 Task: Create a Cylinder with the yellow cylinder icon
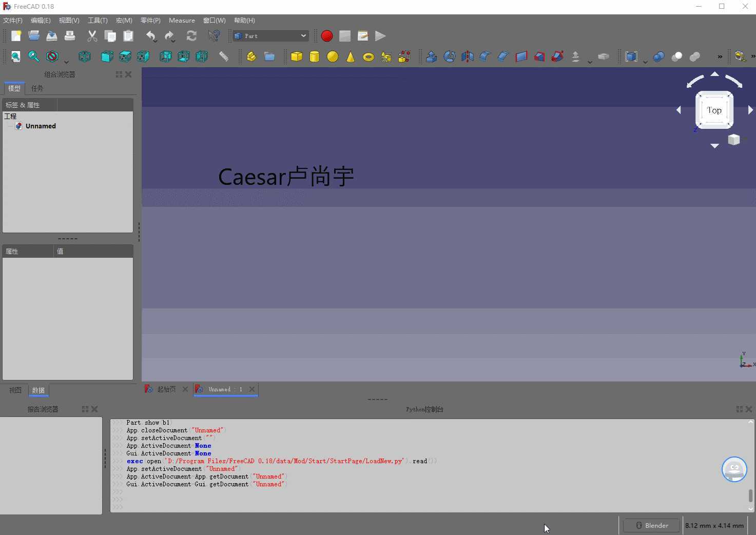pos(315,56)
